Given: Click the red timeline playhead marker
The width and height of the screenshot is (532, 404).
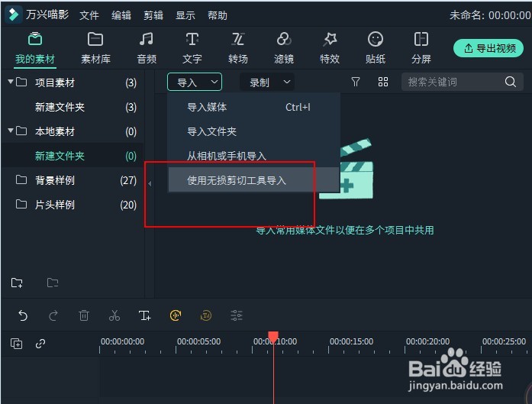Looking at the screenshot, I should pos(273,337).
